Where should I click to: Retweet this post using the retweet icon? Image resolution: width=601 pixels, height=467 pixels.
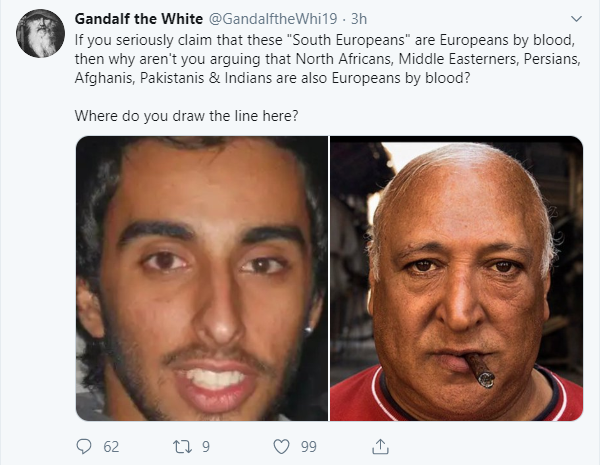tap(182, 447)
